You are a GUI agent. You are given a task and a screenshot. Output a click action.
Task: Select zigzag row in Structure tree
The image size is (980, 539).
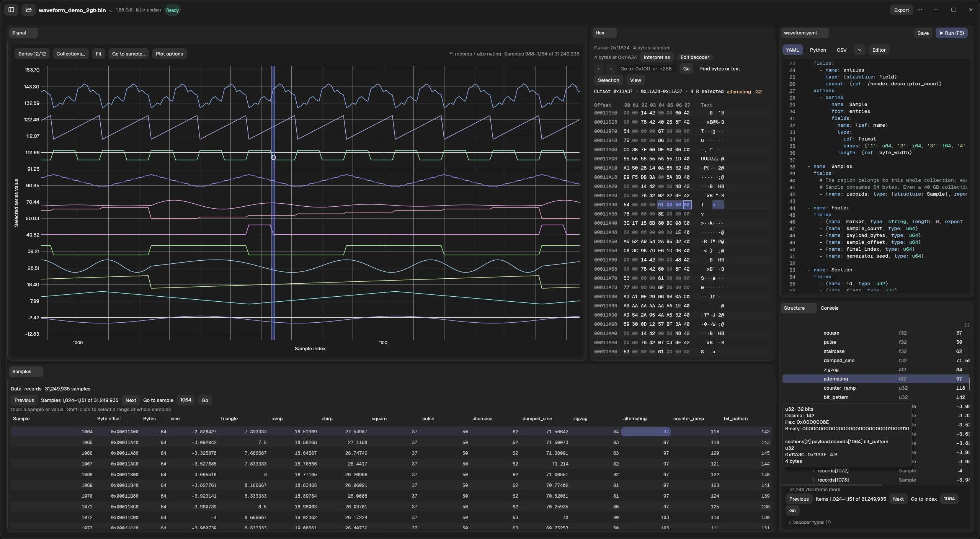point(875,369)
